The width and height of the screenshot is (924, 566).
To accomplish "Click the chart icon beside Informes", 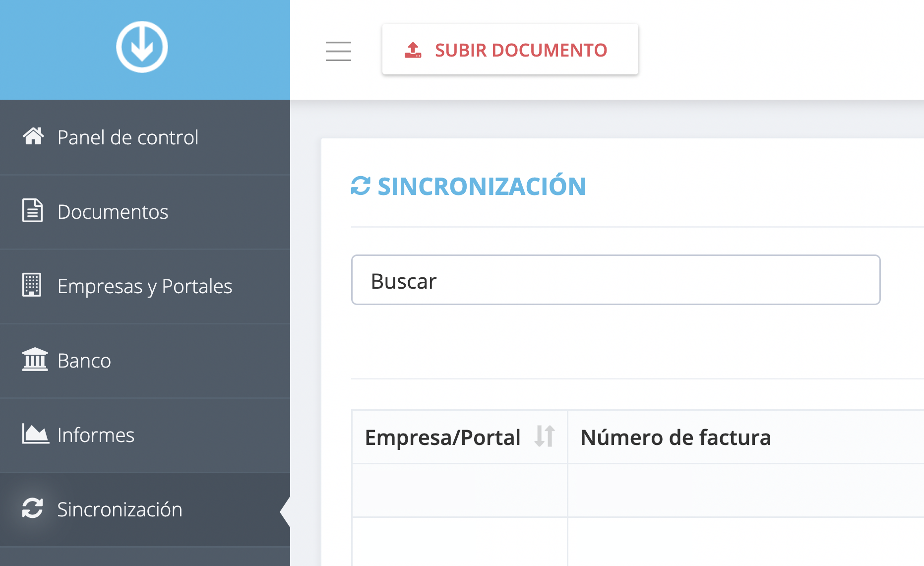I will coord(35,434).
